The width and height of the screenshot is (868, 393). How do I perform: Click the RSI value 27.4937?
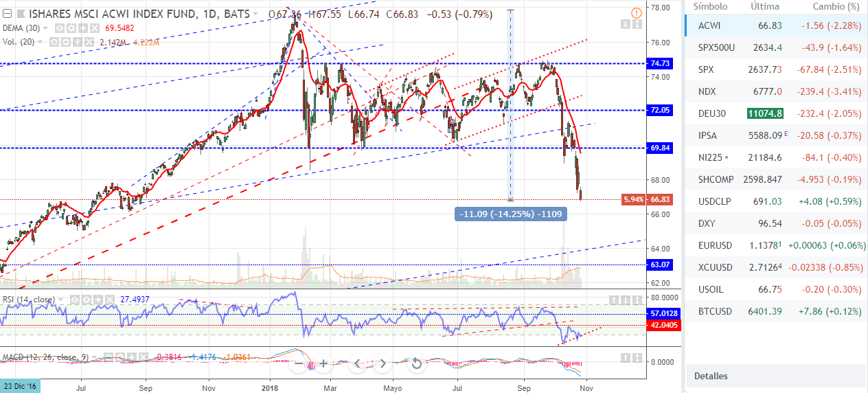(x=135, y=300)
